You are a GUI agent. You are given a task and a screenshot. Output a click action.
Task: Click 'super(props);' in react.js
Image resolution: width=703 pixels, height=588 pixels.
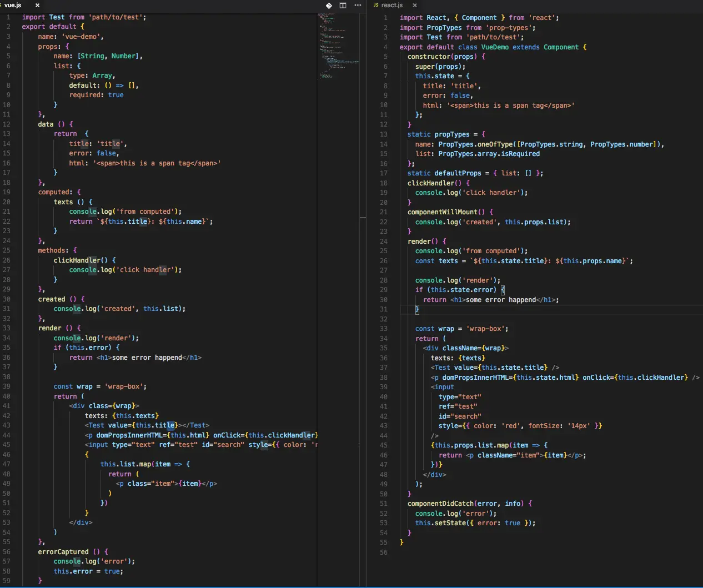pyautogui.click(x=440, y=67)
